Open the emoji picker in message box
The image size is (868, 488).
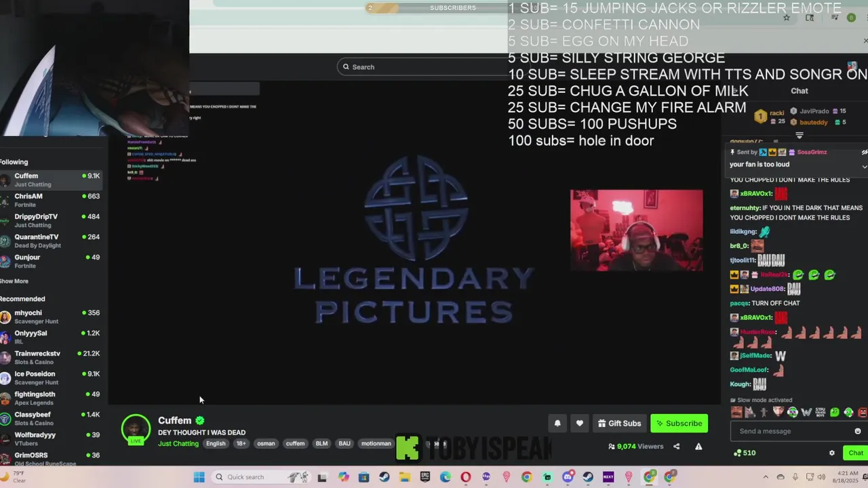coord(858,431)
